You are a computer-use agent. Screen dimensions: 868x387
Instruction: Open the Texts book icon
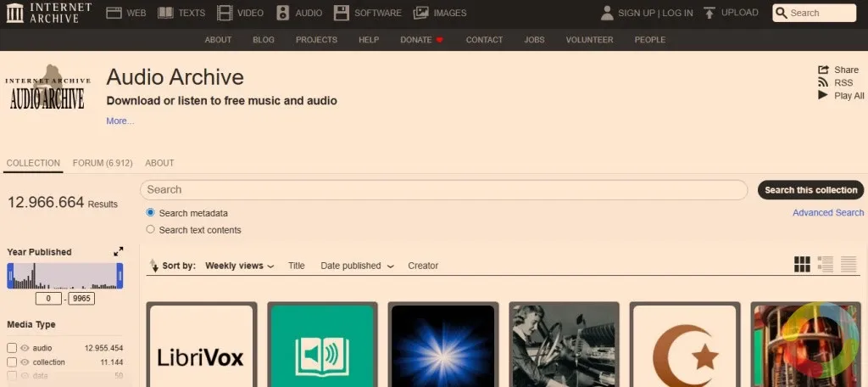coord(165,13)
